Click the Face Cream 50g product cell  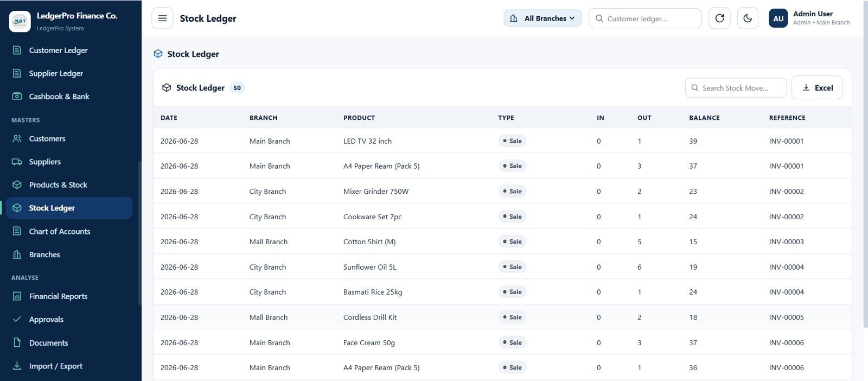pyautogui.click(x=369, y=342)
